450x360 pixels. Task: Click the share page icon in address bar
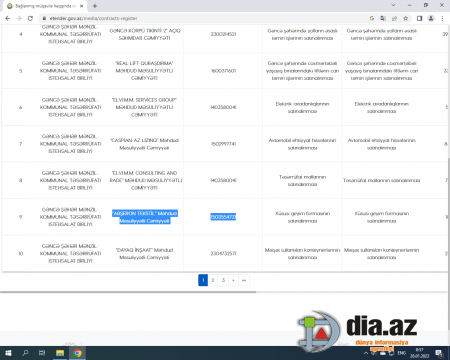pos(394,18)
